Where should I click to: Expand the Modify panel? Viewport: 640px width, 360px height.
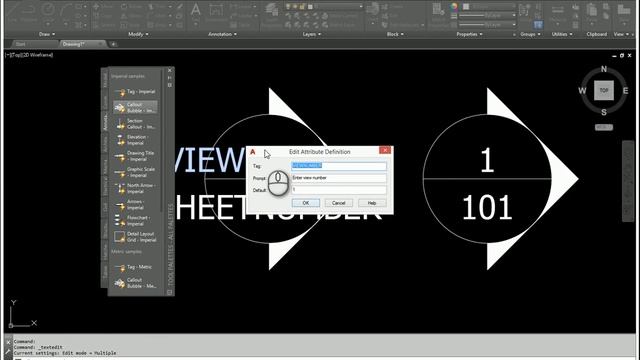click(x=138, y=34)
